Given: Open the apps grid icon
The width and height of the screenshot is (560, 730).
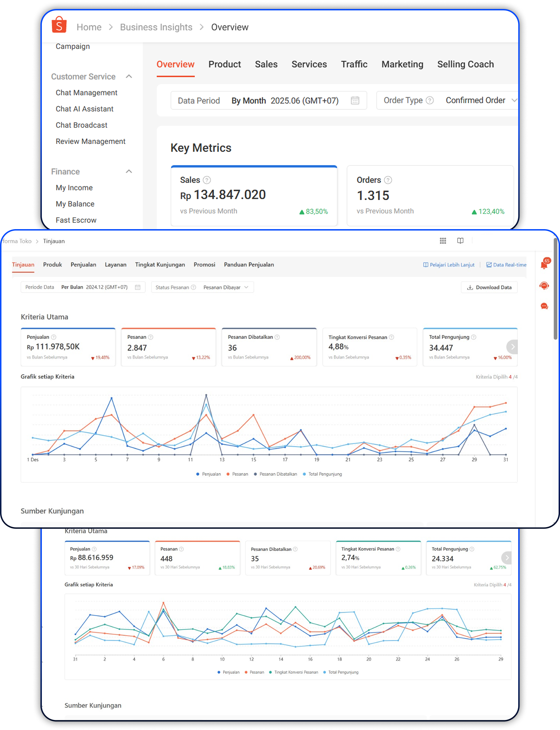Looking at the screenshot, I should pyautogui.click(x=443, y=241).
